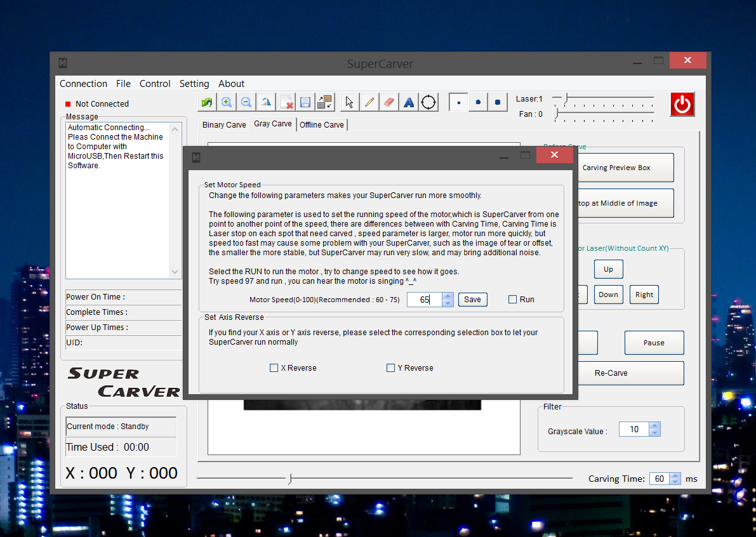Enable the Run motor checkbox
Viewport: 756px width, 537px height.
pos(512,300)
